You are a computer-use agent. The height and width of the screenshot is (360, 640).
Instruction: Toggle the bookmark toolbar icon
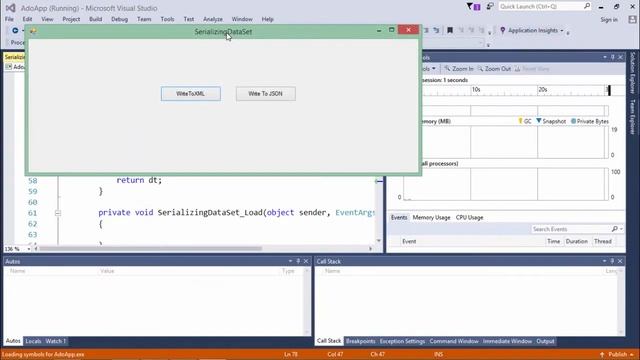click(x=450, y=30)
